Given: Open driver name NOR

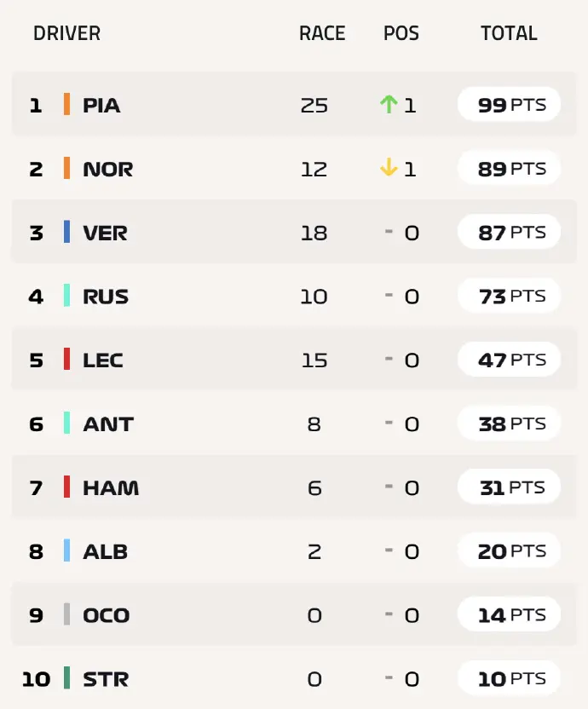Looking at the screenshot, I should point(108,170).
